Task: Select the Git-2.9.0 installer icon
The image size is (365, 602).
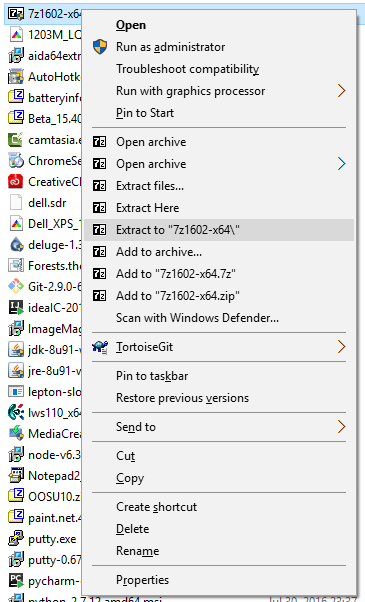Action: click(x=16, y=286)
